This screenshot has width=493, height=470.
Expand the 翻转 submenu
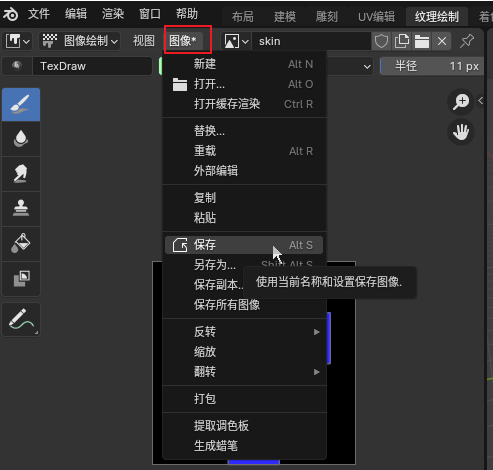(x=244, y=372)
